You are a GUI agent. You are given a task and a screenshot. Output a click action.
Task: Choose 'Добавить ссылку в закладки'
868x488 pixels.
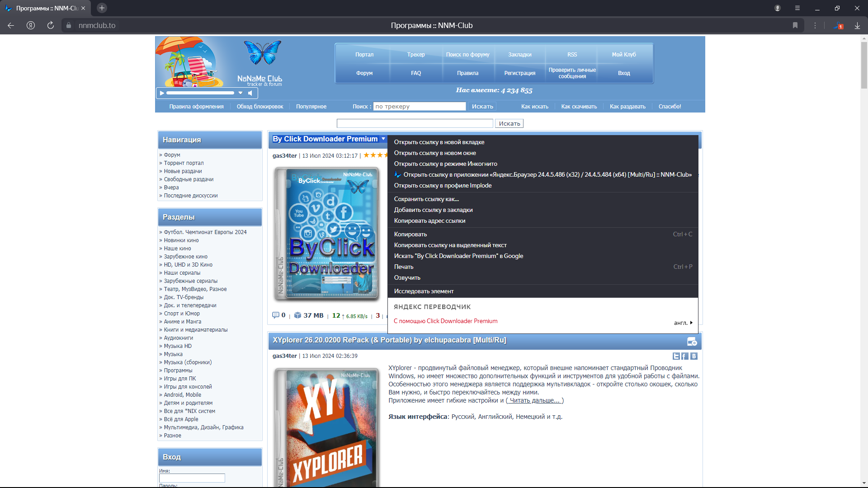coord(543,210)
